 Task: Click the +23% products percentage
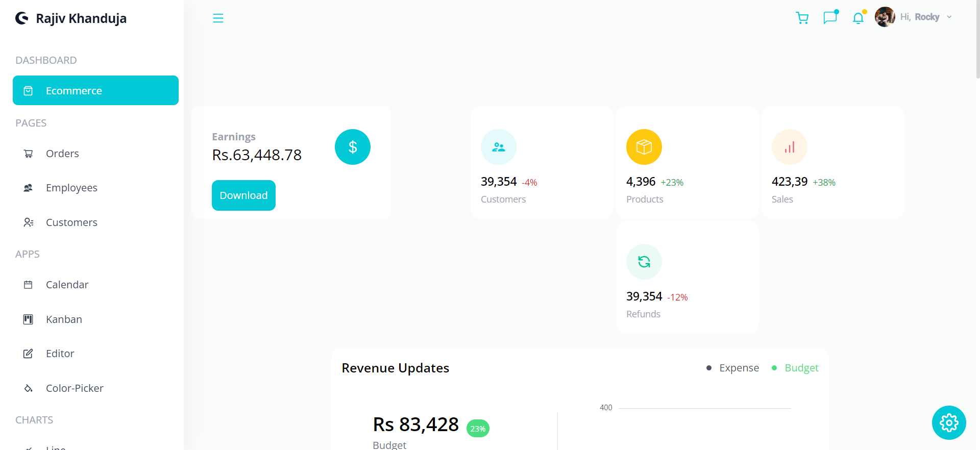click(672, 183)
